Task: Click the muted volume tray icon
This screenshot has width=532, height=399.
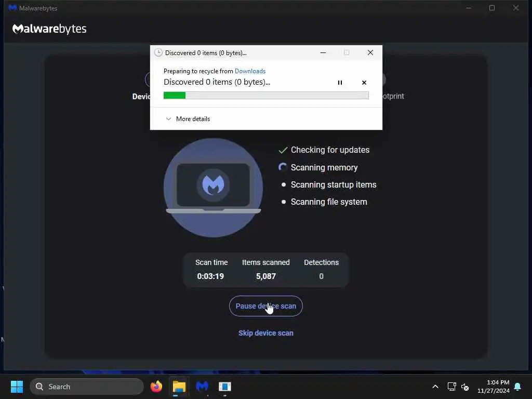Action: [465, 387]
